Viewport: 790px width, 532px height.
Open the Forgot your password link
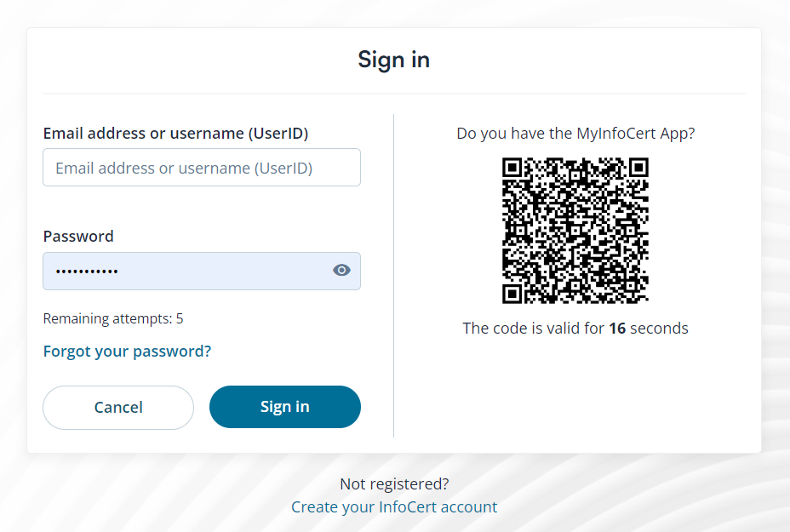(127, 351)
